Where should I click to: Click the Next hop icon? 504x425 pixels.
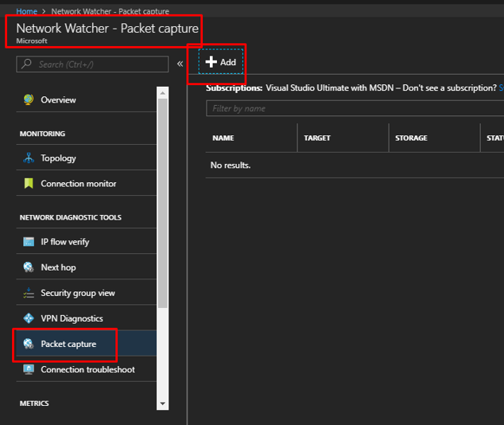(29, 267)
